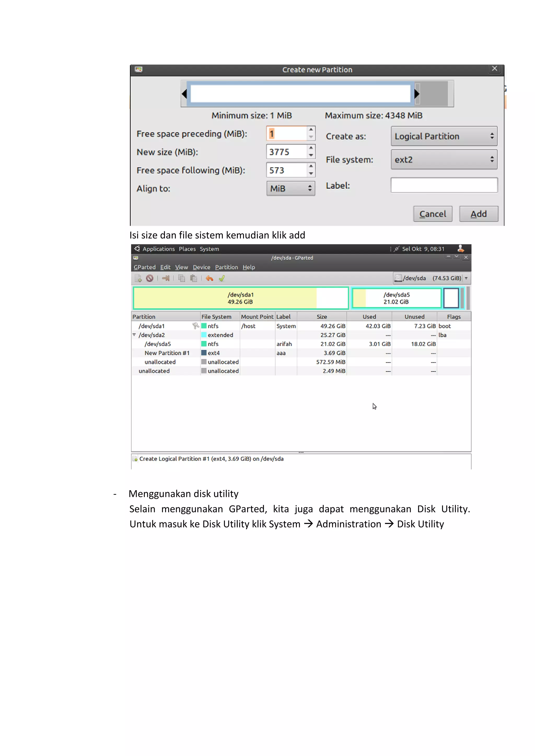535x756 pixels.
Task: Decrease Free space preceding value
Action: tap(311, 137)
